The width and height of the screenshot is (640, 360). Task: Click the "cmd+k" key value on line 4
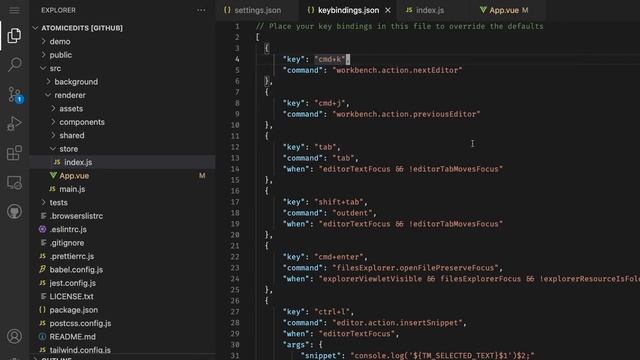click(x=330, y=59)
